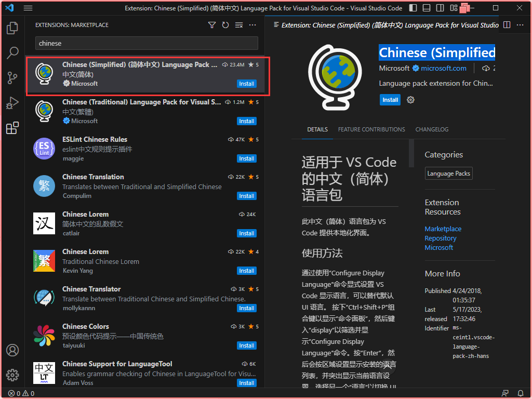Open the Marketplace resource link
The width and height of the screenshot is (532, 399).
tap(443, 229)
